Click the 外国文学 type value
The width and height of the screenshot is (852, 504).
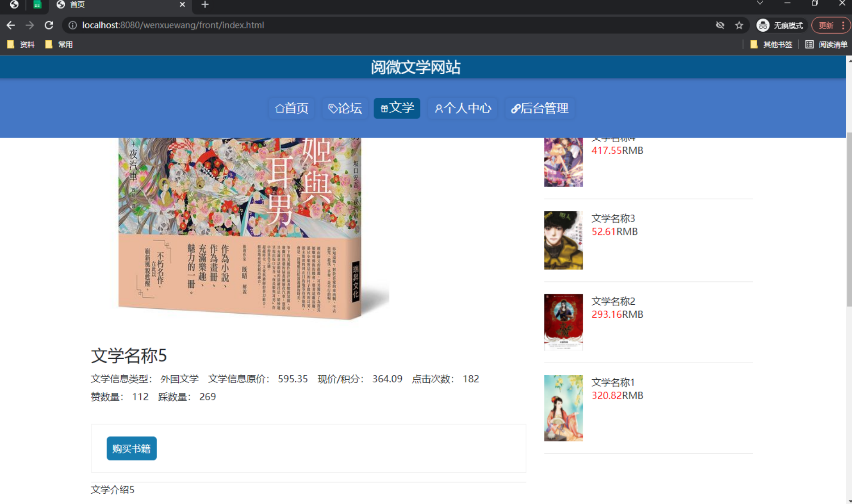(179, 379)
